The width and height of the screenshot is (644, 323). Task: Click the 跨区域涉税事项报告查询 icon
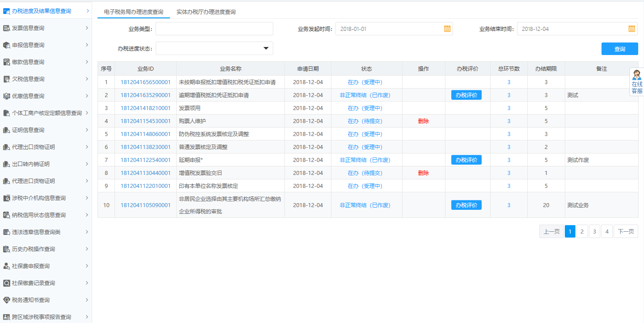click(x=7, y=316)
